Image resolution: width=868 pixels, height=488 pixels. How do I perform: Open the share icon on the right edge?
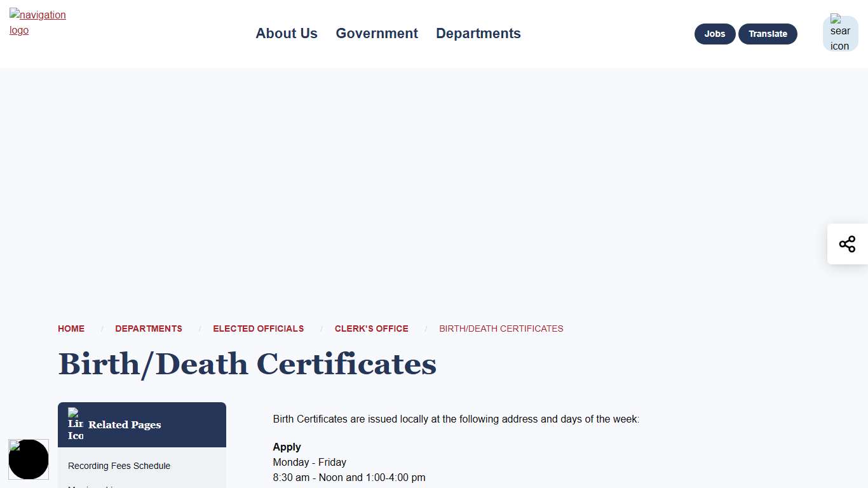[x=847, y=244]
